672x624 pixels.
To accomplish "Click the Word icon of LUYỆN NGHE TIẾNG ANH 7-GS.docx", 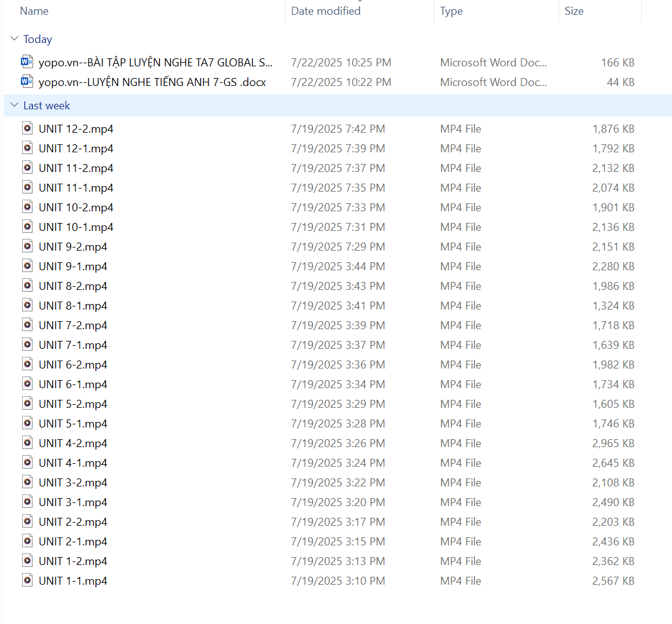I will click(27, 82).
